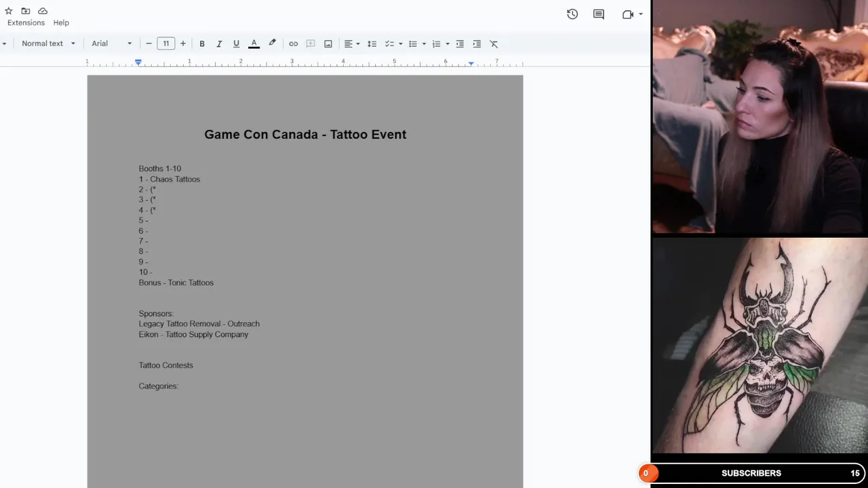Star the document
The image size is (868, 488).
[8, 11]
